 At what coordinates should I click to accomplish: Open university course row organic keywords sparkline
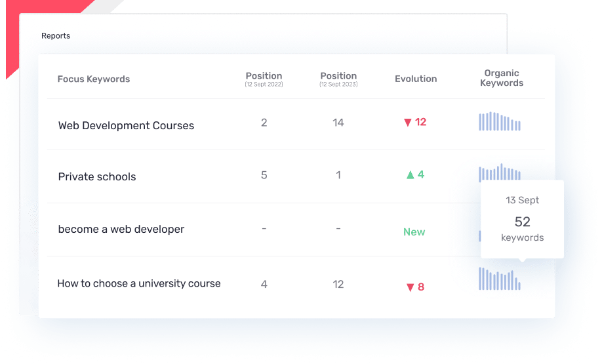[500, 279]
